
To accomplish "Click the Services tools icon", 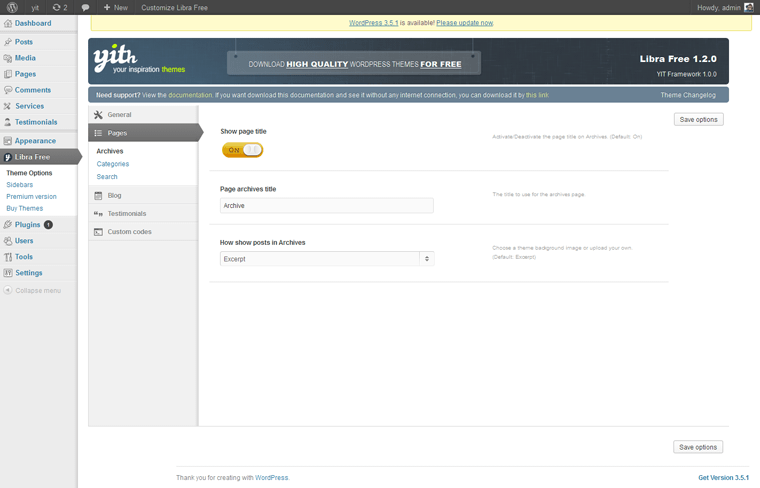I will (x=8, y=106).
